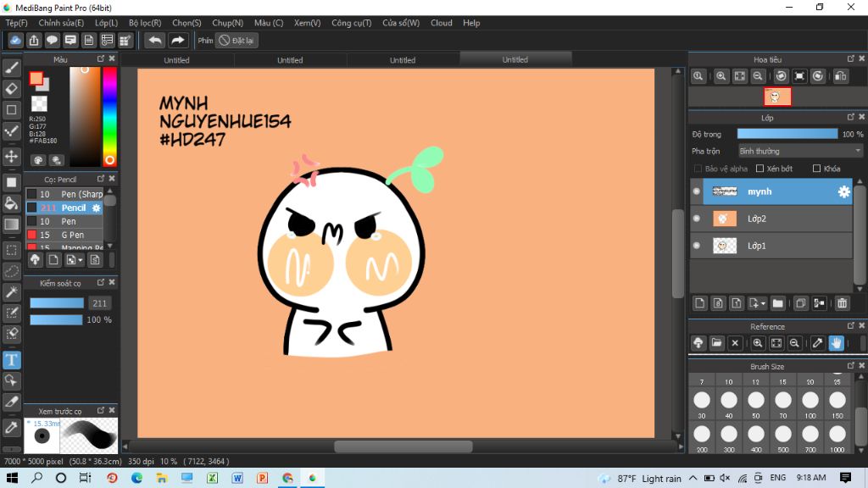Select the Gradient tool

point(12,224)
